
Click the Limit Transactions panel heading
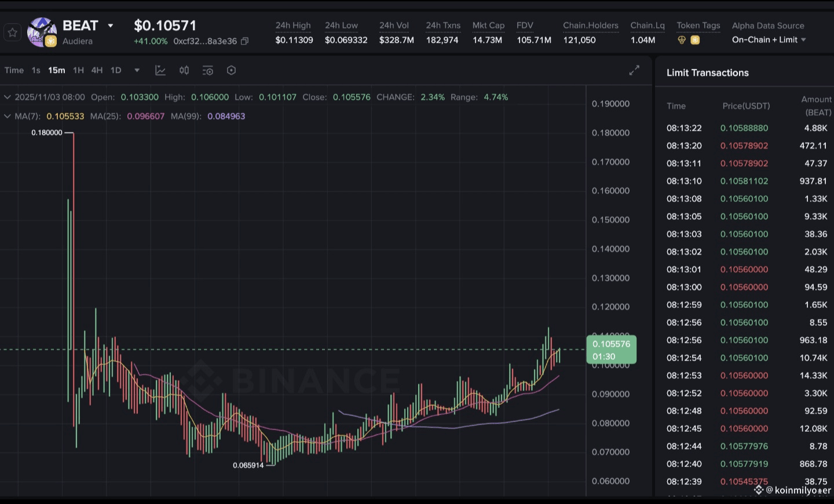click(x=708, y=73)
